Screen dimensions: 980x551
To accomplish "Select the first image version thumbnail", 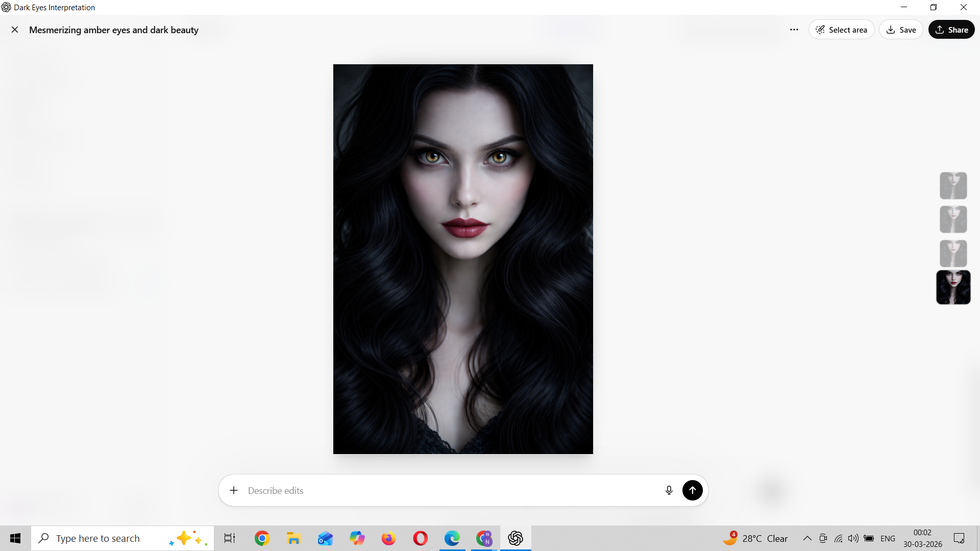I will tap(953, 185).
